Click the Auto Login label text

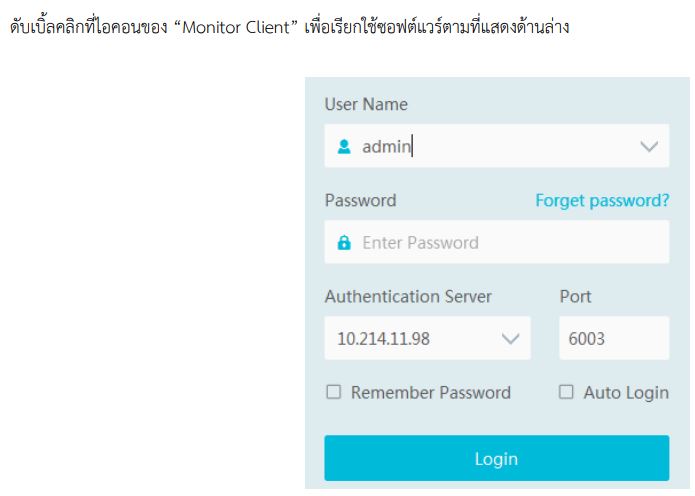pyautogui.click(x=625, y=393)
